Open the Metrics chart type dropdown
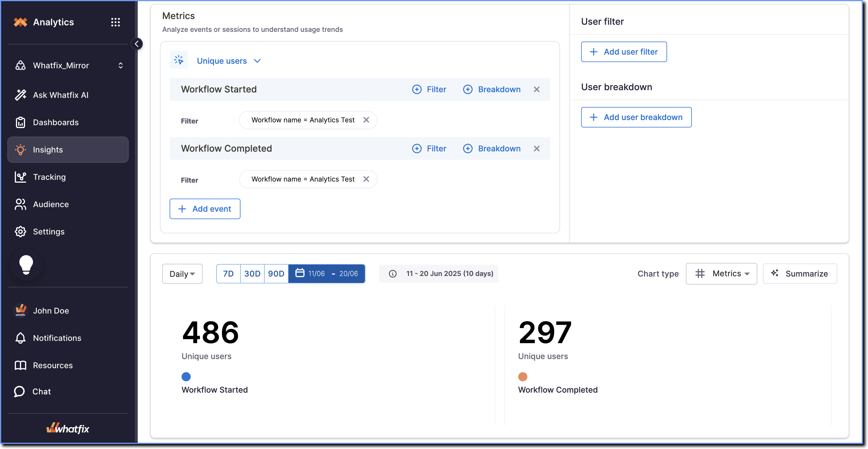This screenshot has height=449, width=868. [721, 273]
